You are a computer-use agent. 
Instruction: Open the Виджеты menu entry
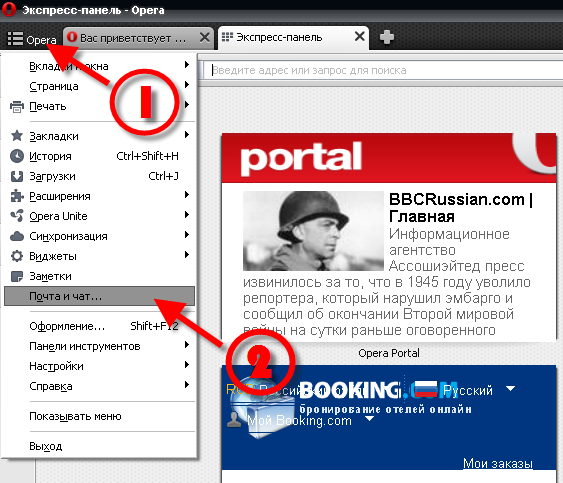tap(100, 256)
